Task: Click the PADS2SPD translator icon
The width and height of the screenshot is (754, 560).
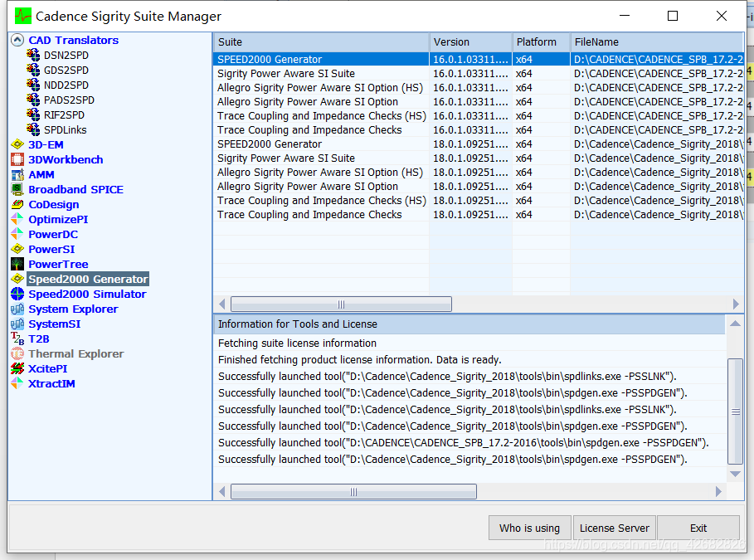Action: click(x=33, y=100)
